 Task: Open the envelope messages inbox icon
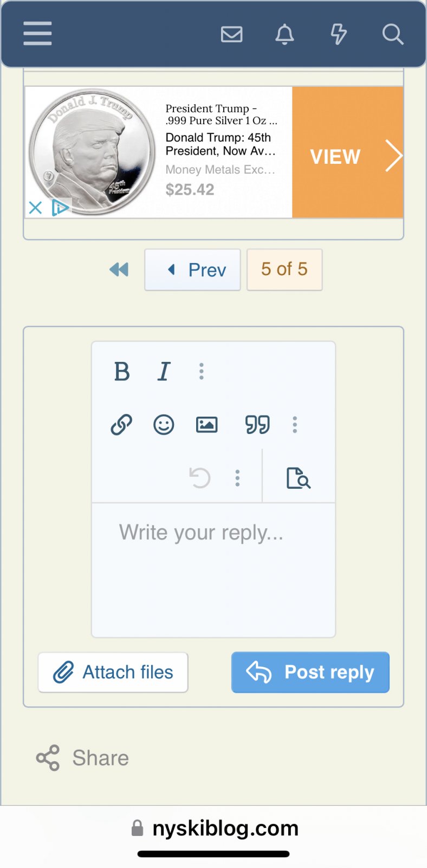231,34
